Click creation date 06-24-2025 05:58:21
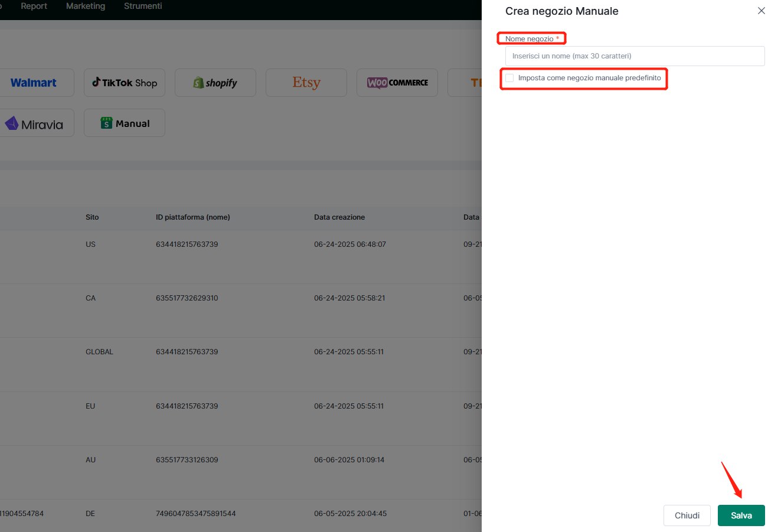Screen dimensions: 781x532 pos(349,298)
